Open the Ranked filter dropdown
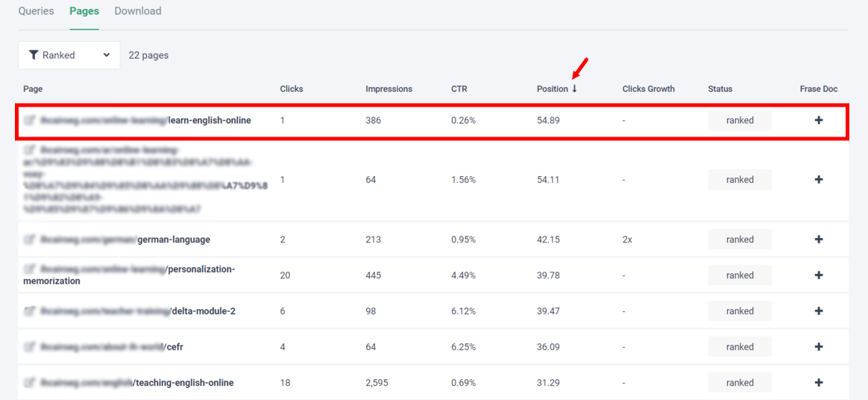 69,55
